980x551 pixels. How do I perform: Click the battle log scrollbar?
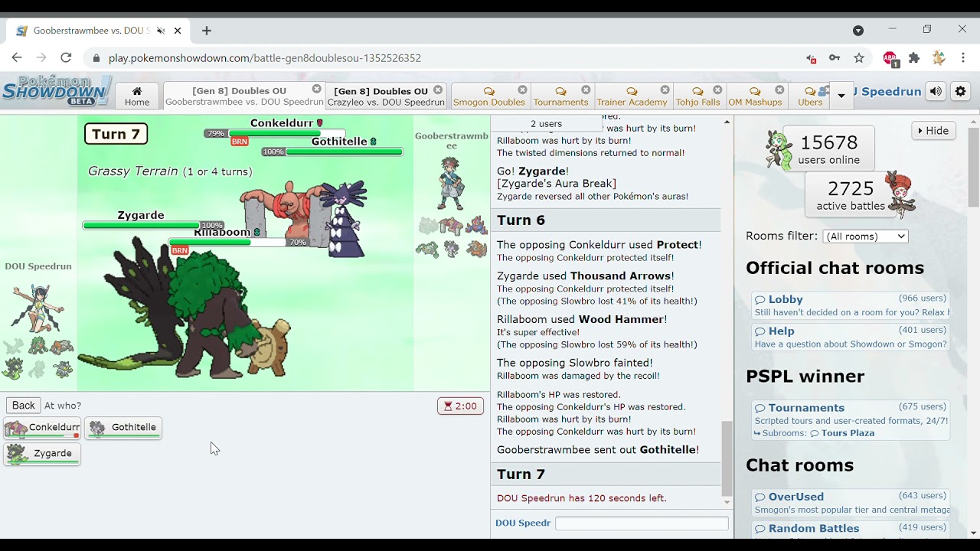click(x=727, y=458)
